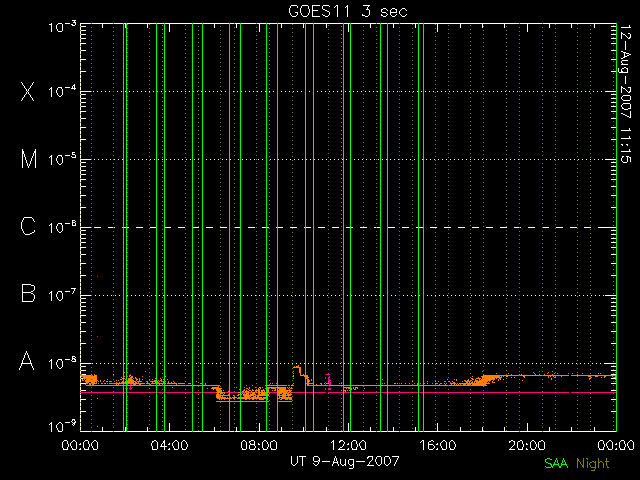Click the 12:00 time axis label
640x480 pixels.
(348, 445)
